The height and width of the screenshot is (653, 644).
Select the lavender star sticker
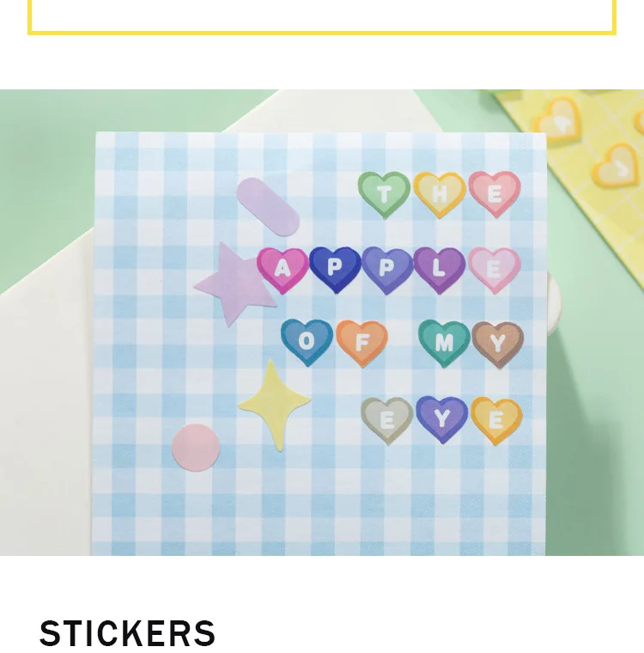tap(236, 284)
